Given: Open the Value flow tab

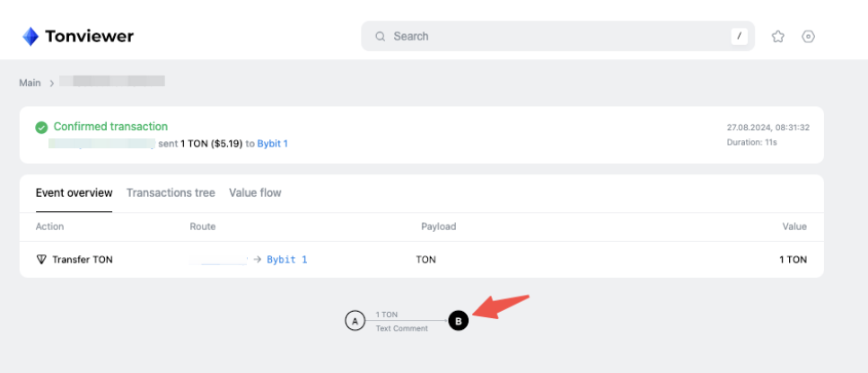Looking at the screenshot, I should point(255,192).
